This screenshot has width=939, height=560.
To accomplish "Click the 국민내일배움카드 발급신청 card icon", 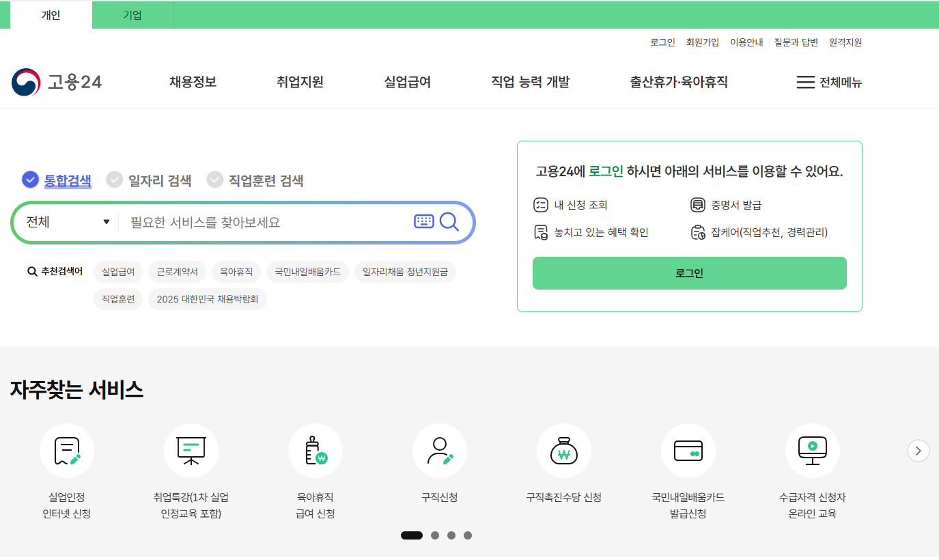I will pos(688,450).
